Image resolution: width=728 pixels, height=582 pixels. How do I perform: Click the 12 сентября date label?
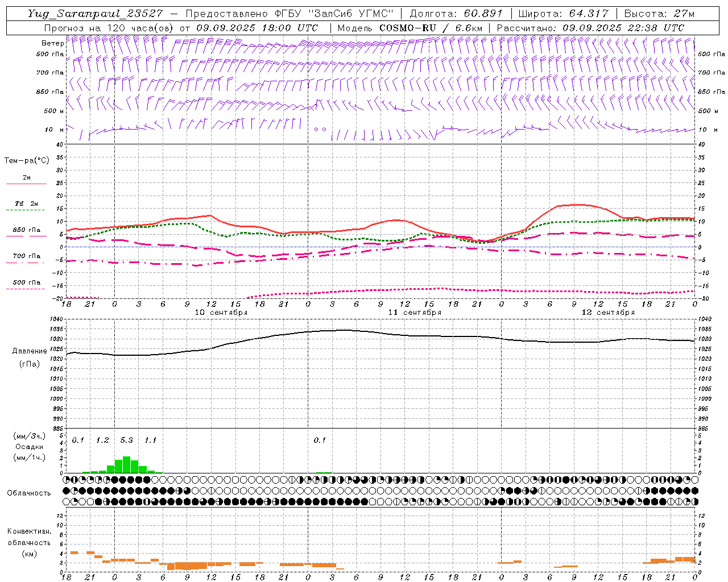point(608,313)
